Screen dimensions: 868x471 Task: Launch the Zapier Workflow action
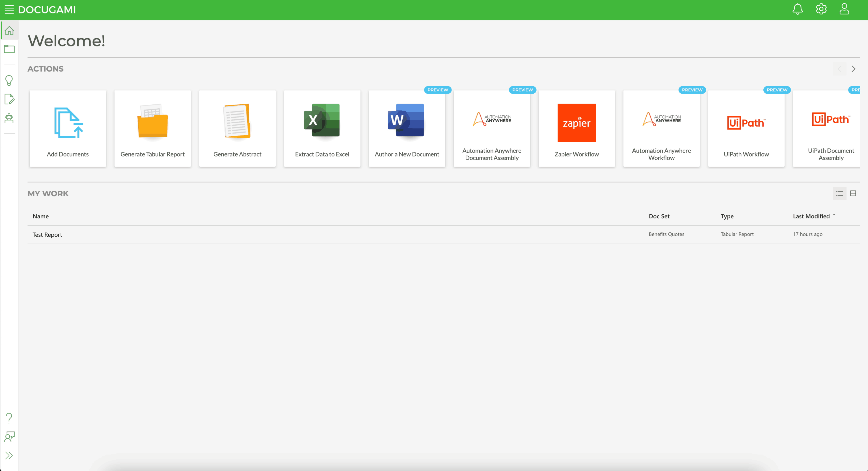(x=576, y=128)
